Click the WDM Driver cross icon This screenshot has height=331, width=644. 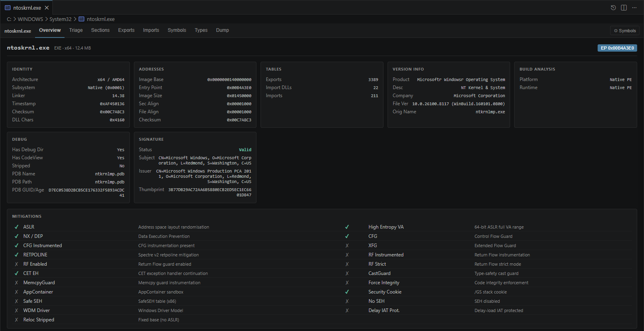[17, 310]
